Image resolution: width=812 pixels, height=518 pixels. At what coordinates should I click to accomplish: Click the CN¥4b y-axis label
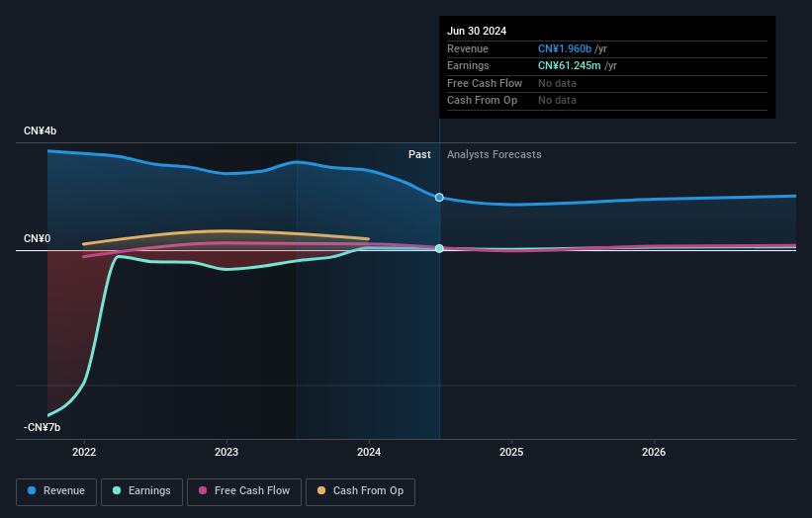point(40,130)
